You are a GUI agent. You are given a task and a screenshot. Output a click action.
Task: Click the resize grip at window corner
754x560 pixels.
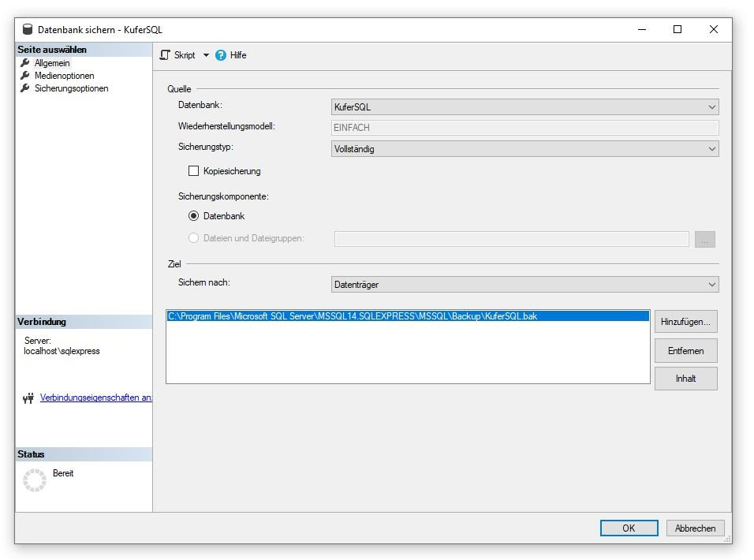click(x=727, y=539)
